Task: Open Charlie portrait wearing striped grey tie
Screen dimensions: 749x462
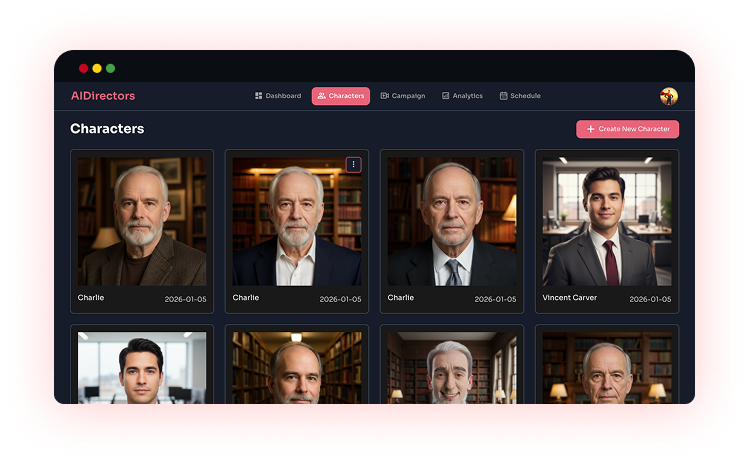Action: click(452, 222)
